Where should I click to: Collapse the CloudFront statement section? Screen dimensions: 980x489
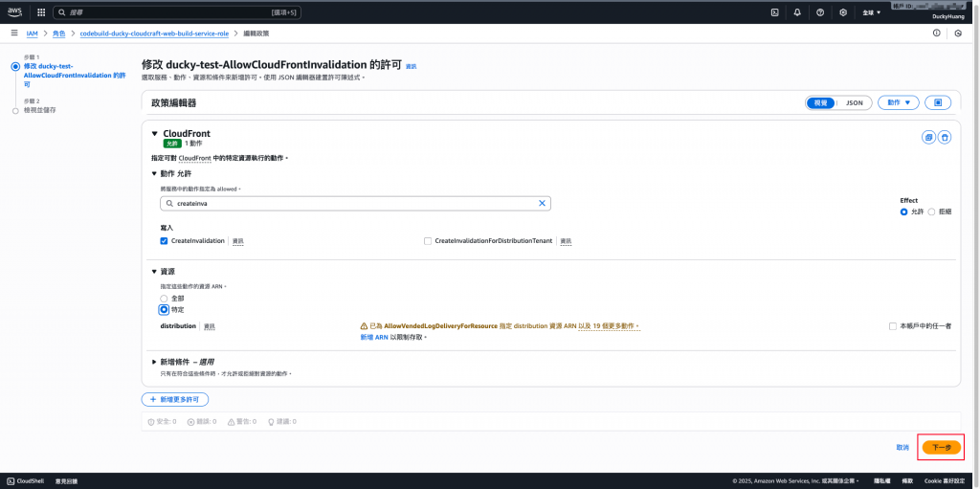pos(154,134)
